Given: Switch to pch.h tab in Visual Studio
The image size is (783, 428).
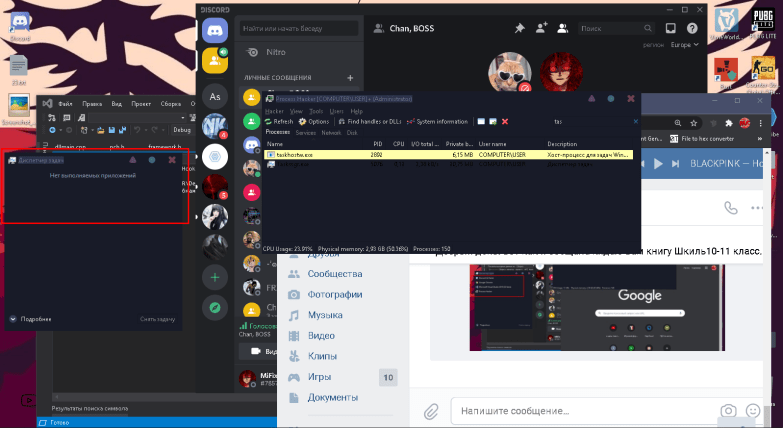Looking at the screenshot, I should pyautogui.click(x=116, y=147).
